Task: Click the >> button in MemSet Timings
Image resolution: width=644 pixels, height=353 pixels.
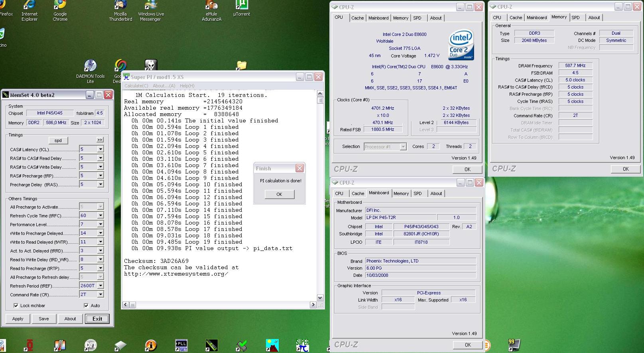Action: (x=100, y=140)
